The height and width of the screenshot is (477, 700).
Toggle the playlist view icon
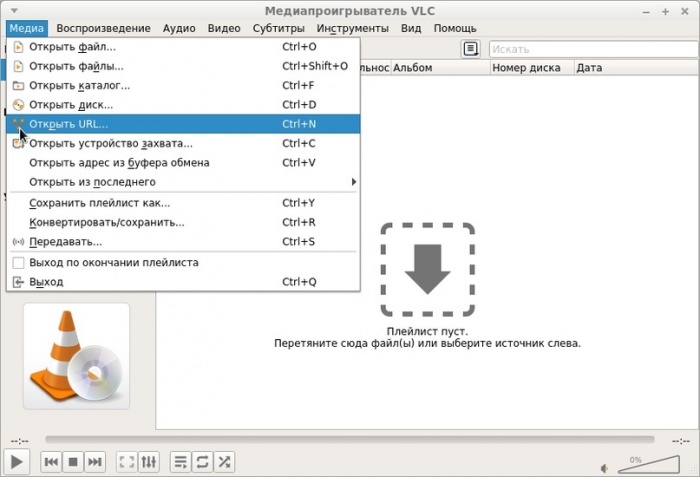point(181,461)
